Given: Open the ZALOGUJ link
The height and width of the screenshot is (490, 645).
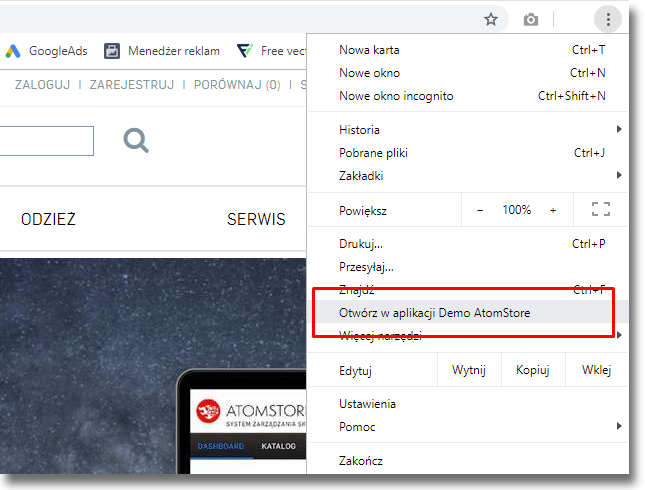Looking at the screenshot, I should [42, 85].
